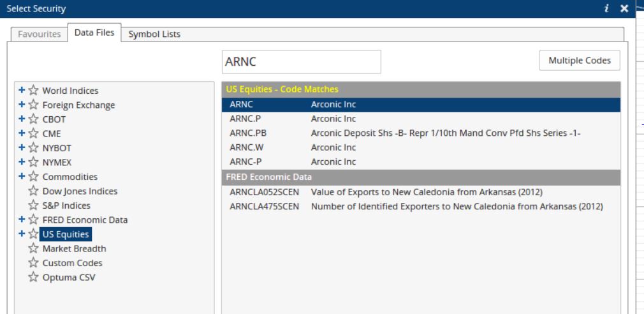
Task: Toggle the star next to NYBOT
Action: click(33, 147)
